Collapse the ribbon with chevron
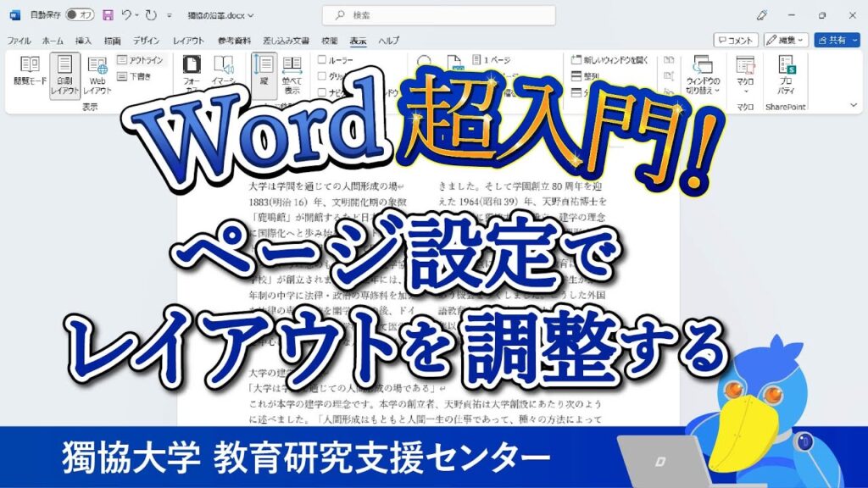Image resolution: width=868 pixels, height=488 pixels. click(x=853, y=105)
